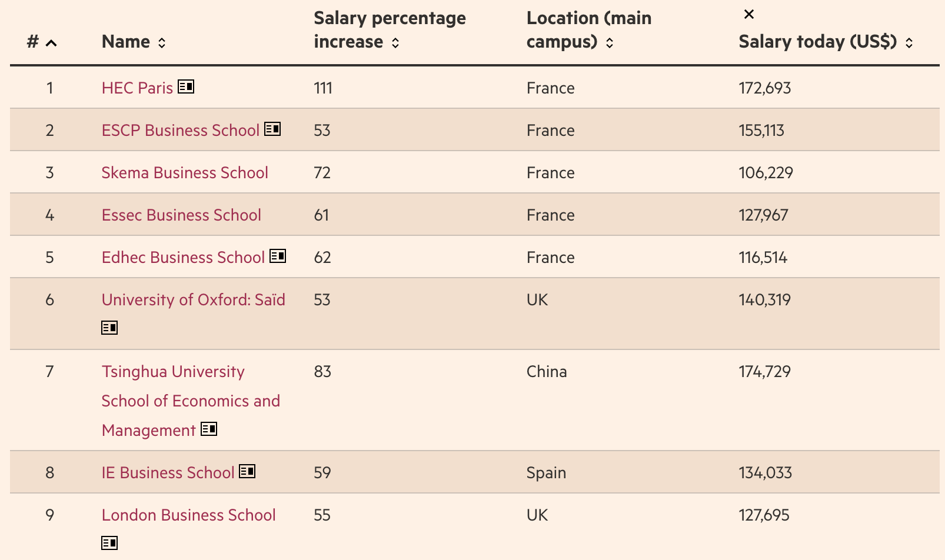
Task: Open Edhec Business School profile icon
Action: pos(278,256)
